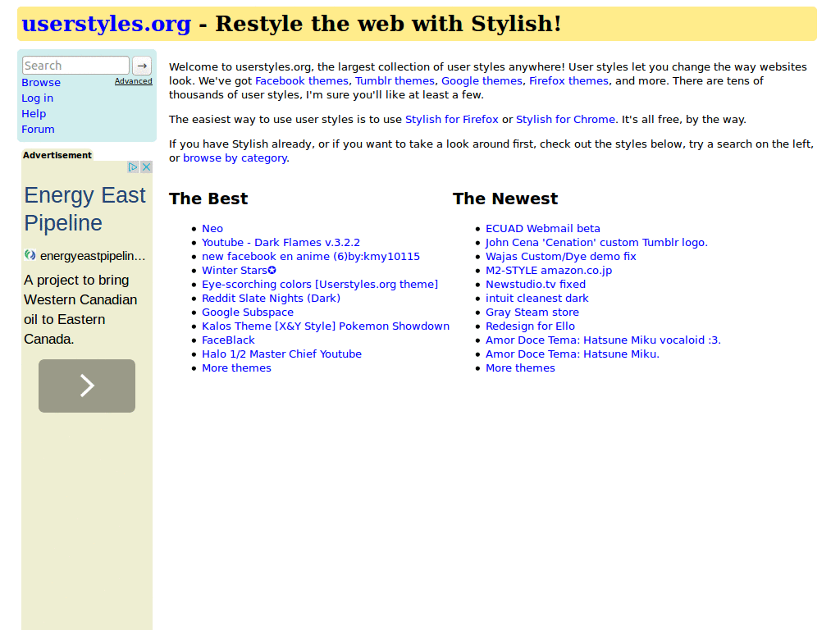Focus the Search input field
This screenshot has width=840, height=630.
[x=75, y=66]
